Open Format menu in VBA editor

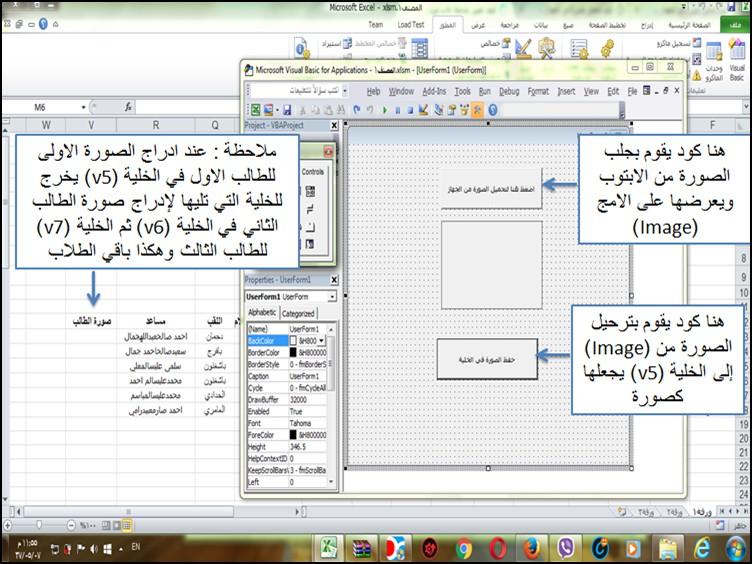tap(538, 91)
